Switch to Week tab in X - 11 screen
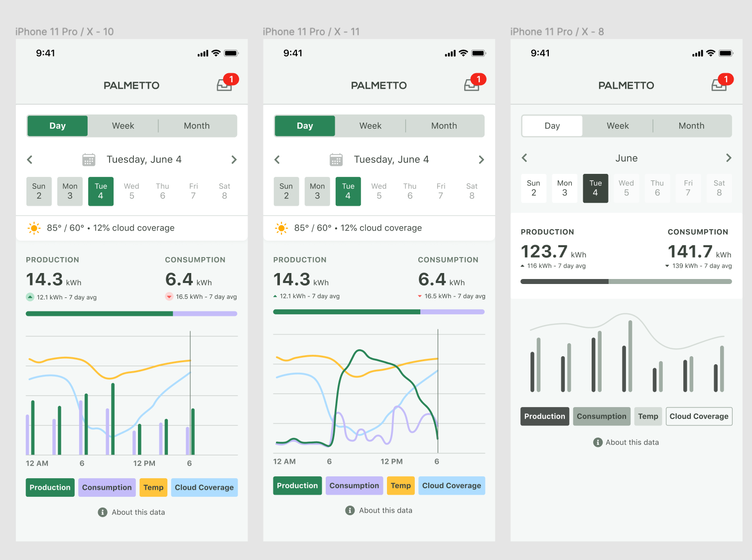The image size is (752, 560). click(x=371, y=126)
